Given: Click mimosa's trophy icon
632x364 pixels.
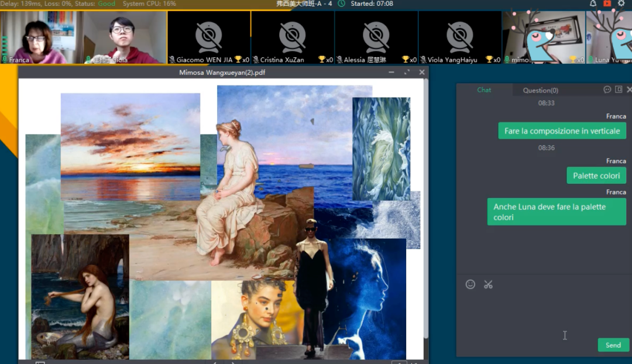Looking at the screenshot, I should [x=573, y=60].
